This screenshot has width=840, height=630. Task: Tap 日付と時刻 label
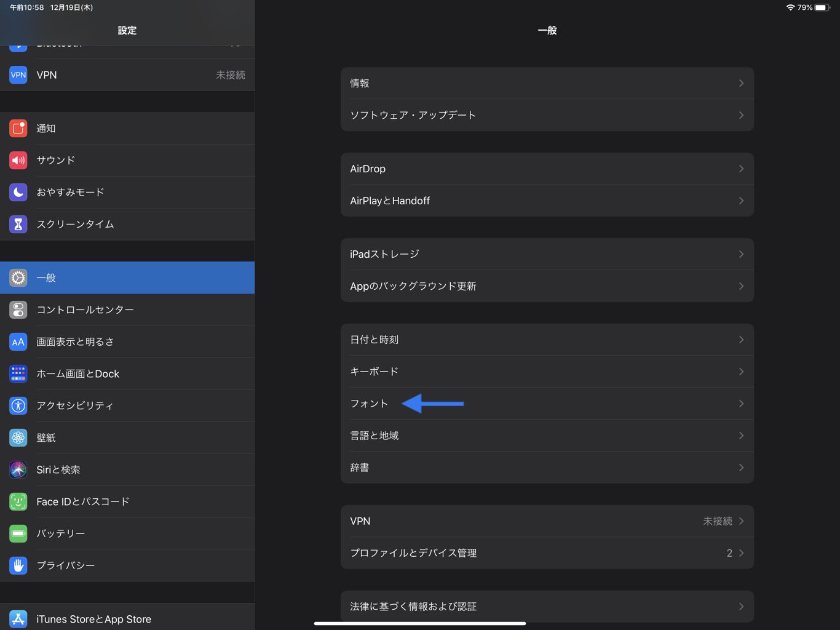(374, 340)
